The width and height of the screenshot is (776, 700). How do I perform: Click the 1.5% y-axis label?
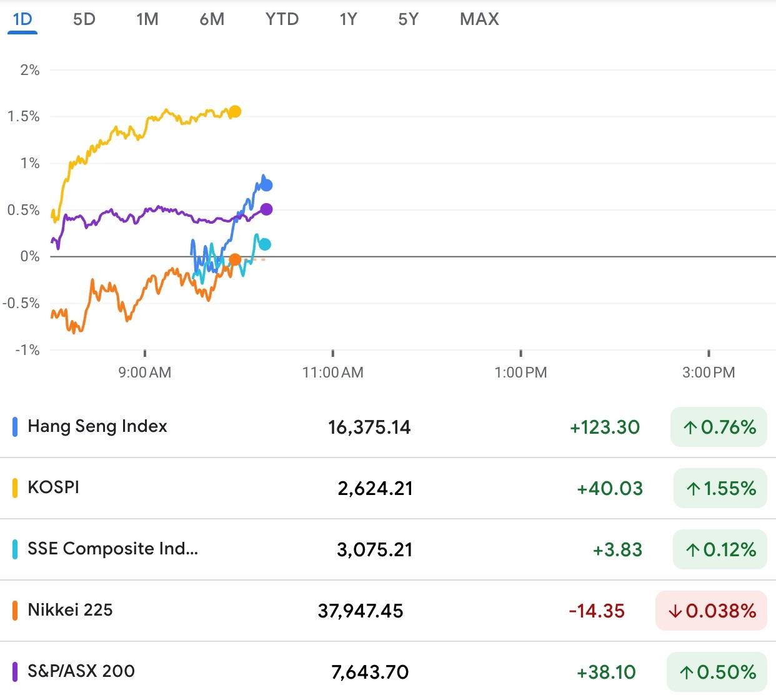[23, 116]
